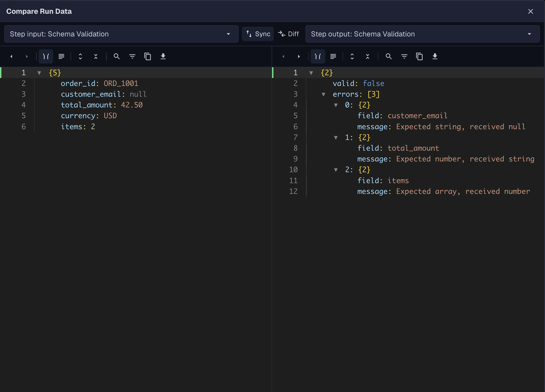
Task: Activate Sync scrolling between panels
Action: point(258,34)
